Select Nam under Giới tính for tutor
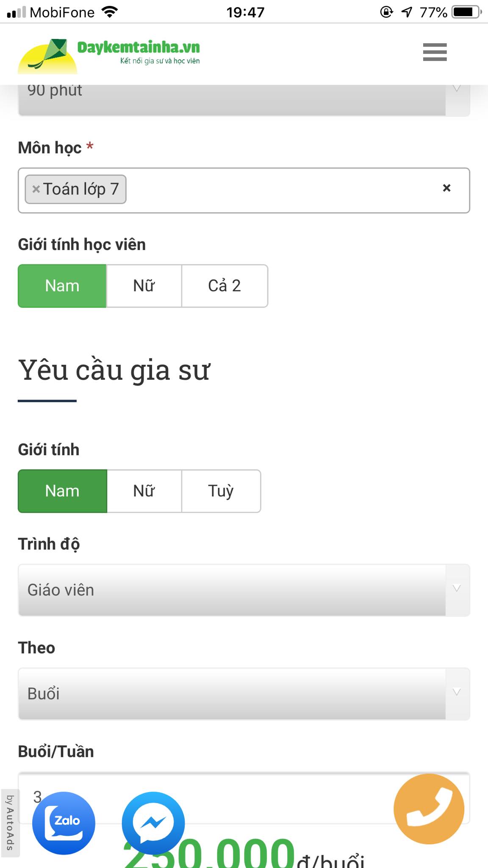The width and height of the screenshot is (488, 868). [62, 491]
